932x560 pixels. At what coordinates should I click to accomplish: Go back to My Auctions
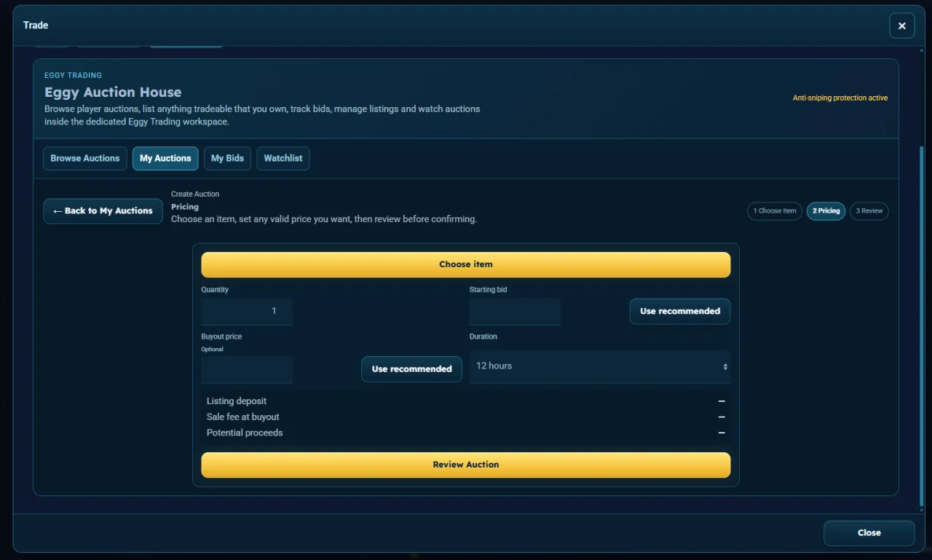(x=103, y=211)
